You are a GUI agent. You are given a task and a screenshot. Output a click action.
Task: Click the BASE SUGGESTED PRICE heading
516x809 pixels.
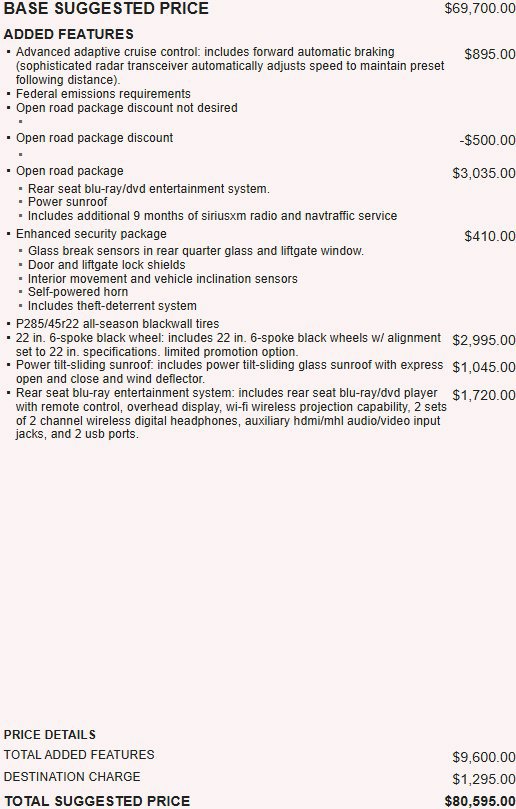106,8
